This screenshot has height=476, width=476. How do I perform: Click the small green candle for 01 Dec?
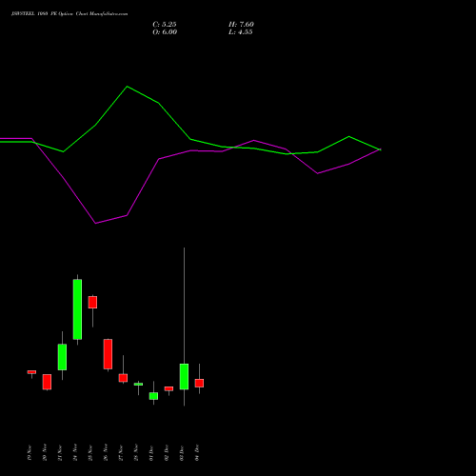(x=153, y=396)
